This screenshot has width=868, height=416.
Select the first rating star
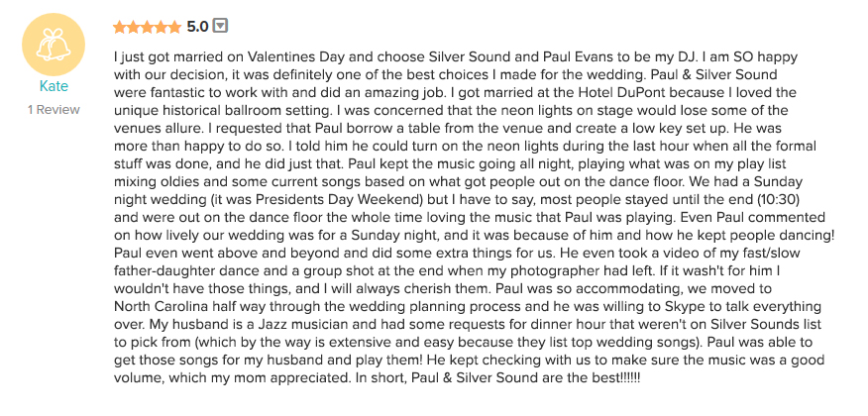(120, 27)
